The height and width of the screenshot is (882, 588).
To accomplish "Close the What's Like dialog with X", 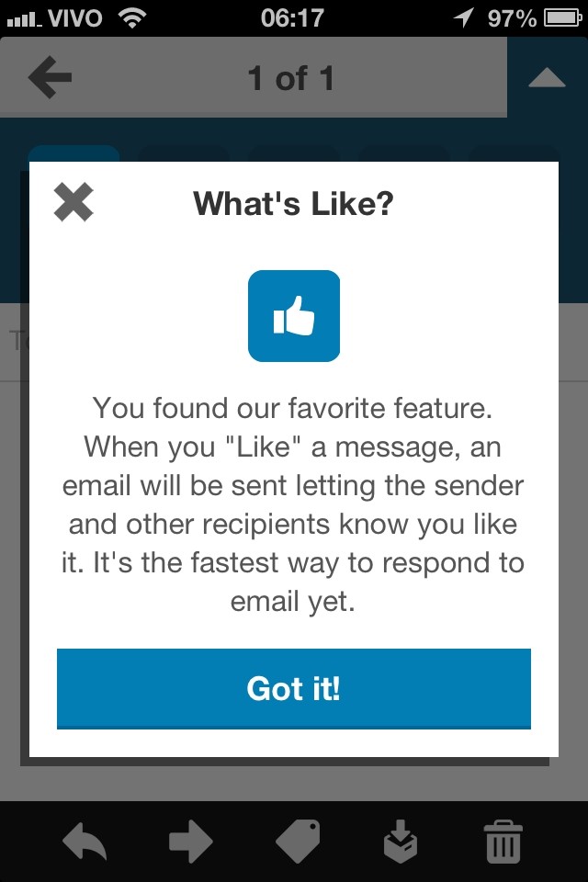I will click(73, 202).
